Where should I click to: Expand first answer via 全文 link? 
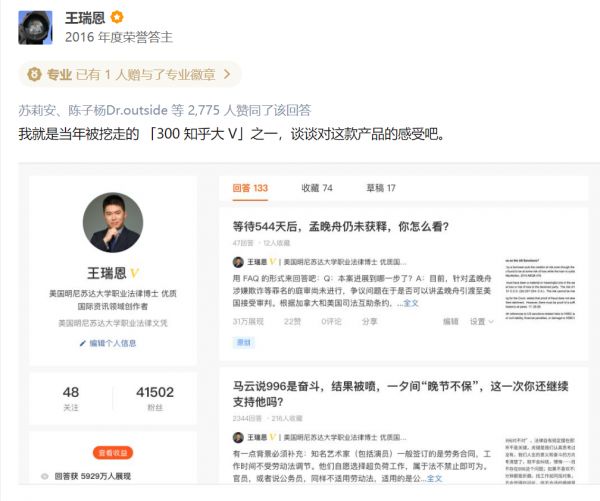pyautogui.click(x=411, y=302)
